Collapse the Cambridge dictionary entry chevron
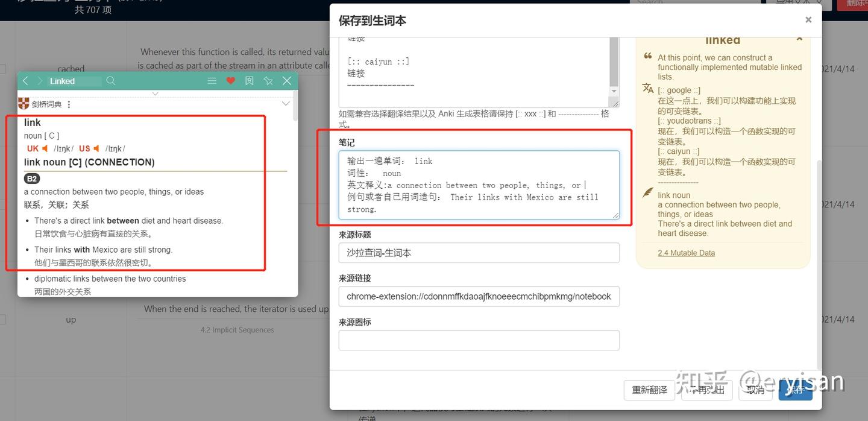This screenshot has height=421, width=868. pyautogui.click(x=285, y=103)
